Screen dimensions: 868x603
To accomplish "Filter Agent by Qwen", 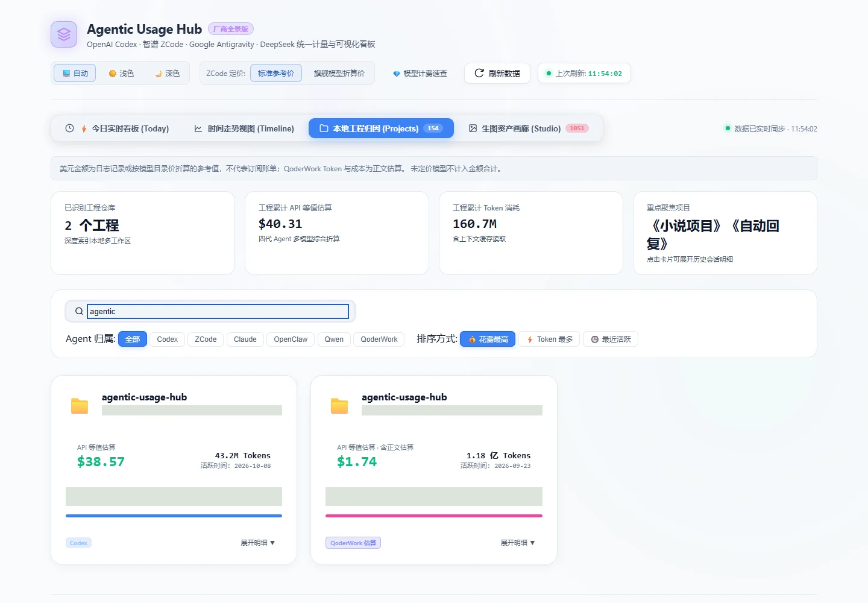I will [334, 339].
